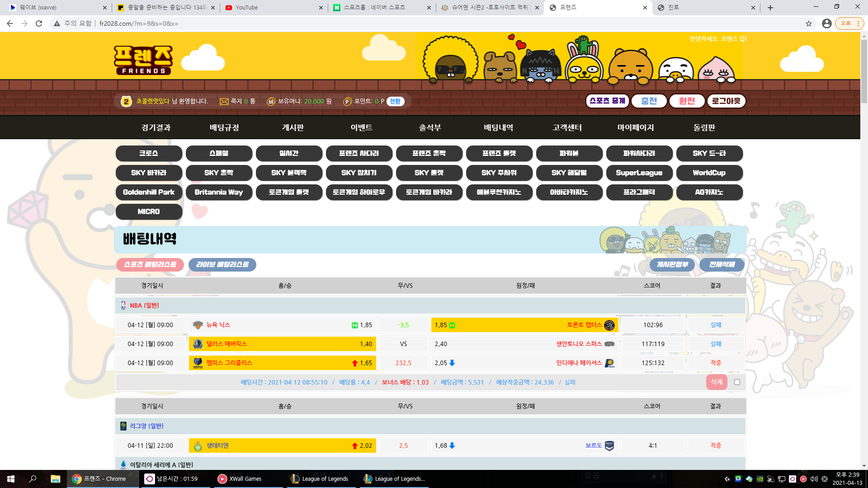Switch to 라이브 배팅리스트 tab

(222, 265)
